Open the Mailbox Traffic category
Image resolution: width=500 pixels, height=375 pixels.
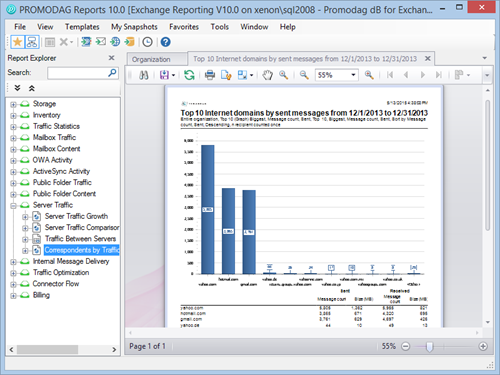pos(54,137)
